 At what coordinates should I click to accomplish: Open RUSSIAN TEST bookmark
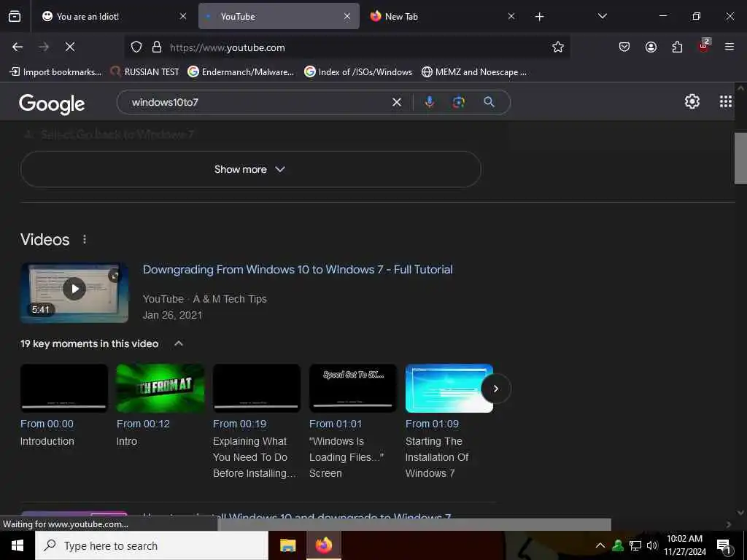point(145,72)
